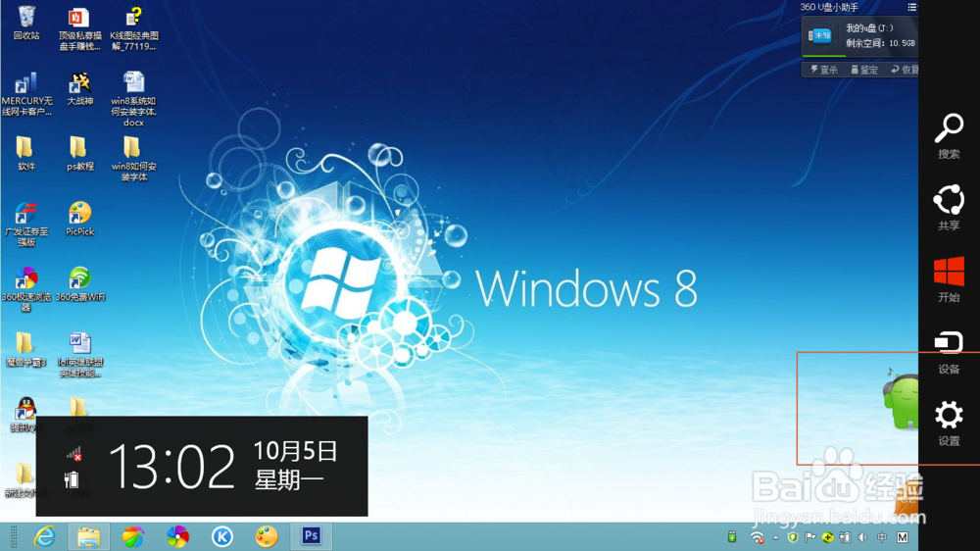Open the blue K music player taskbar icon
Image resolution: width=980 pixels, height=551 pixels.
[221, 536]
